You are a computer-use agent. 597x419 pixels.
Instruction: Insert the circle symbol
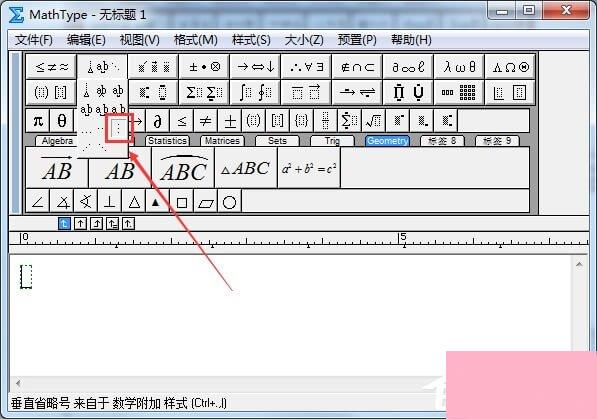point(230,201)
